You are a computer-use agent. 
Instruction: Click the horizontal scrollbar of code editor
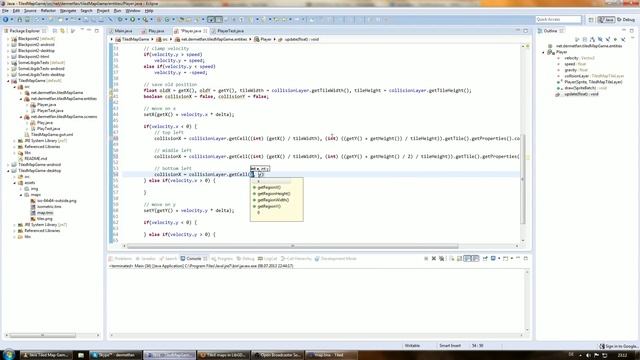coord(293,246)
